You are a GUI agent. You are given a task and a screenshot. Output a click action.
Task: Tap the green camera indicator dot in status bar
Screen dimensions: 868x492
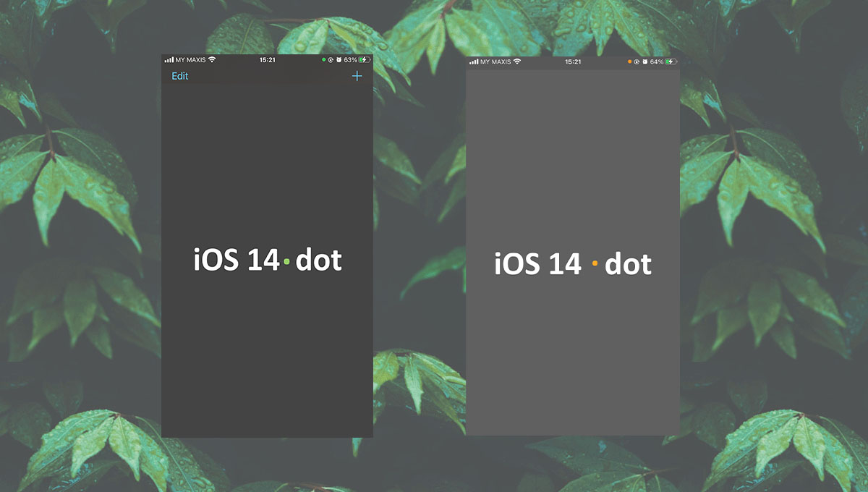click(323, 60)
